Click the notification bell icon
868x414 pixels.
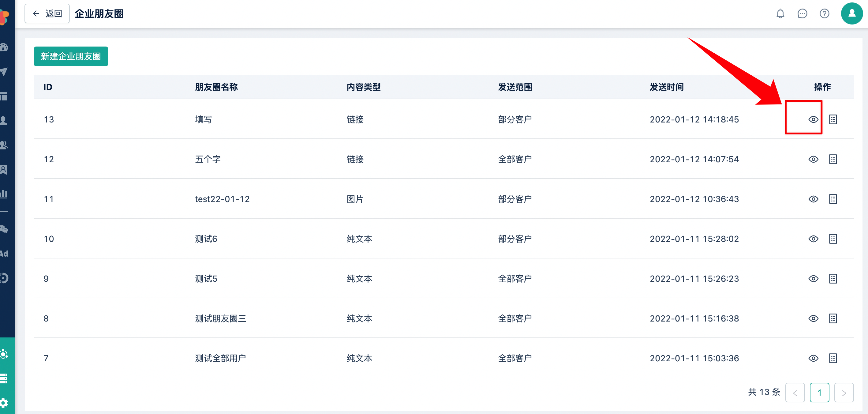tap(780, 13)
